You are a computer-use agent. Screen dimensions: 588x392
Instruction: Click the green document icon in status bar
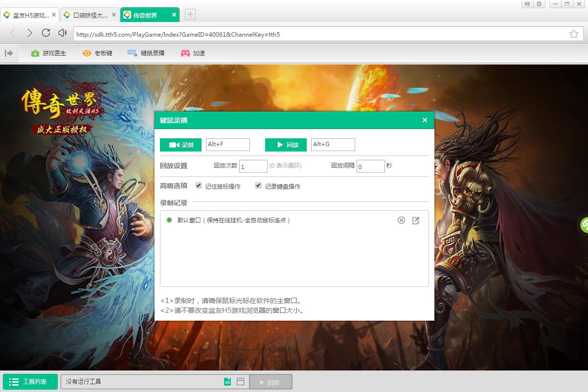point(227,382)
